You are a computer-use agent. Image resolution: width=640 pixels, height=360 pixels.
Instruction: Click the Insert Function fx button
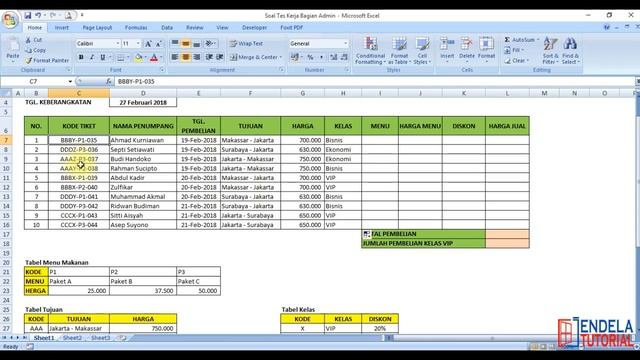tap(109, 82)
